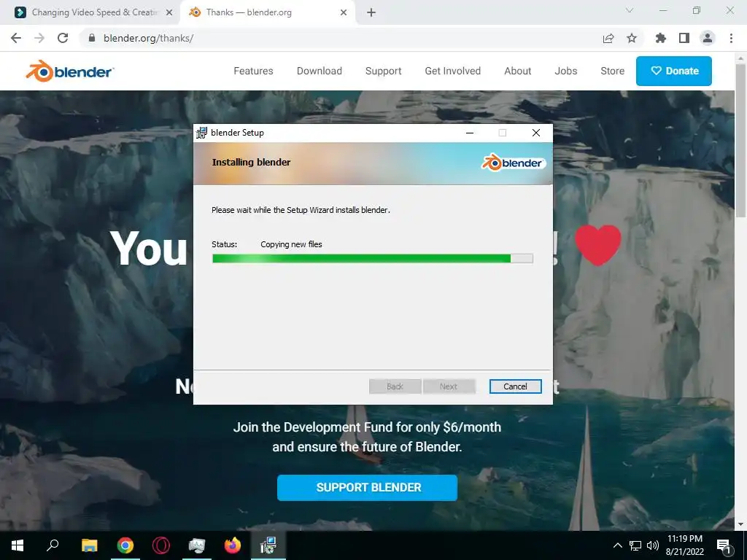Click the installer icon in the setup title bar
The image size is (747, 560).
pos(201,133)
